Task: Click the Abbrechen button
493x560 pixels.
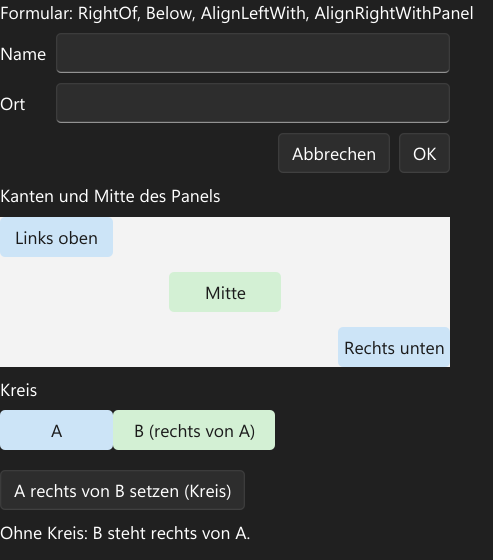Action: 334,153
